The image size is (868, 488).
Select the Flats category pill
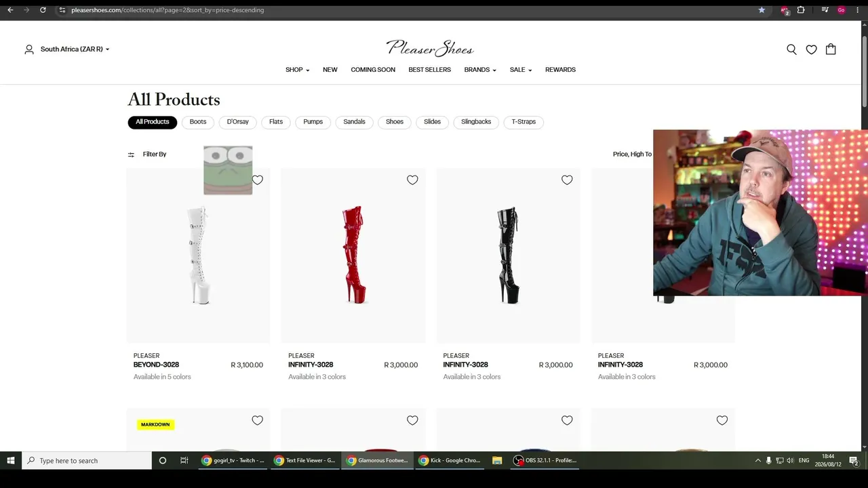tap(276, 122)
